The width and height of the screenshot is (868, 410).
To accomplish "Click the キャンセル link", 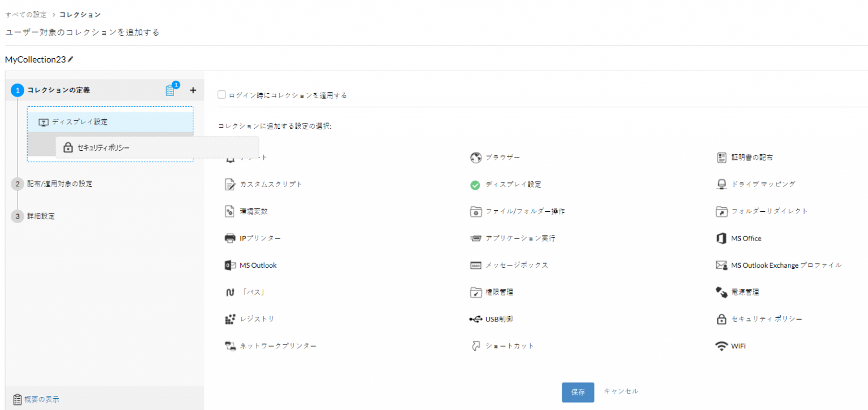I will coord(621,391).
